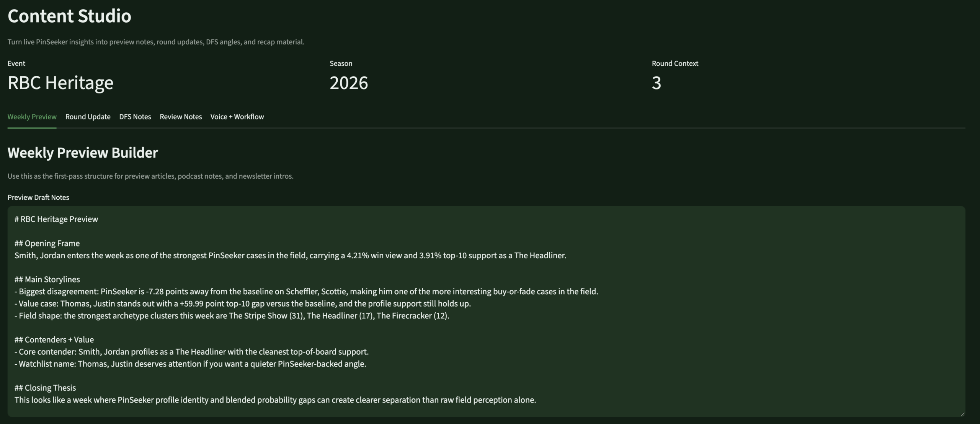Place cursor on the '# RBC Heritage Preview' line
Screen dimensions: 980x424
(56, 219)
